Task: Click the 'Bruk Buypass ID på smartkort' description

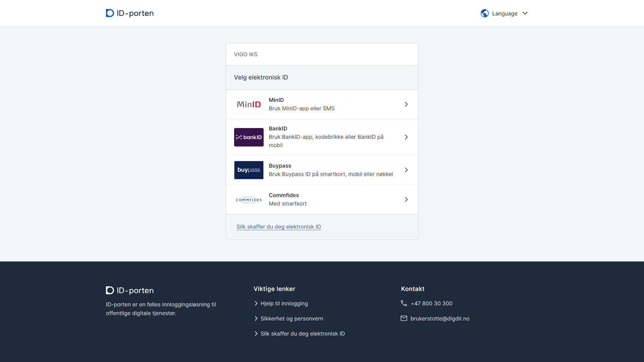Action: 330,174
